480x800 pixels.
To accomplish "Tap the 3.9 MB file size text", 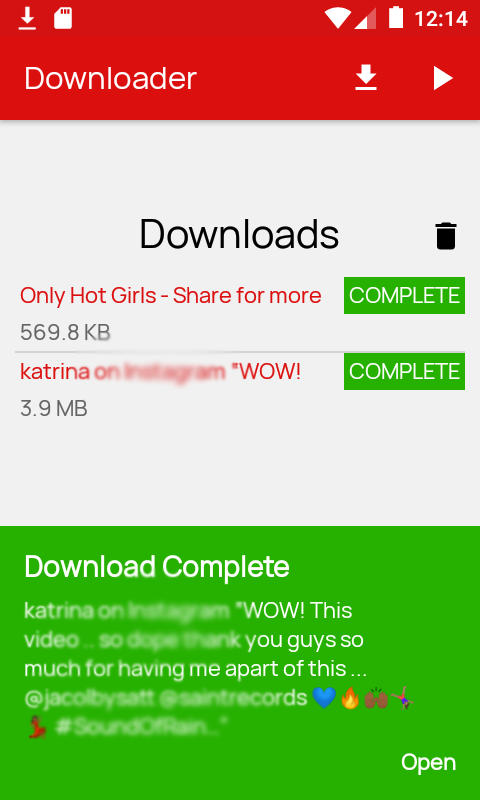I will 54,409.
